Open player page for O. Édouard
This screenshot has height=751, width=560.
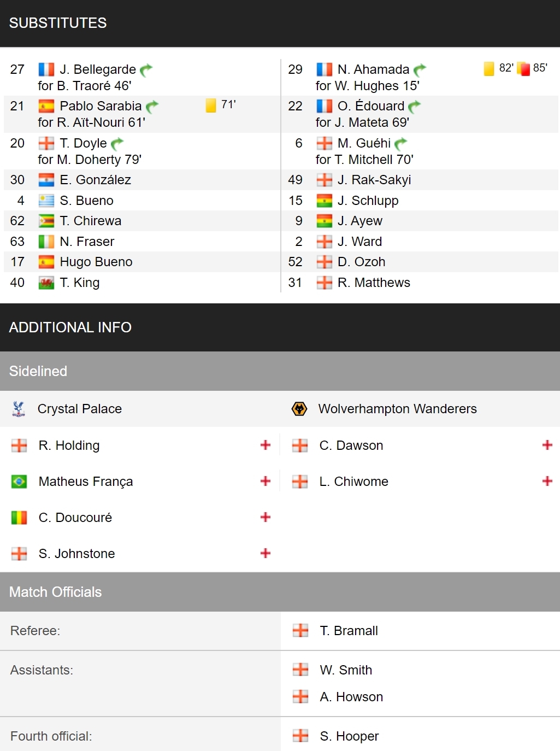point(371,106)
